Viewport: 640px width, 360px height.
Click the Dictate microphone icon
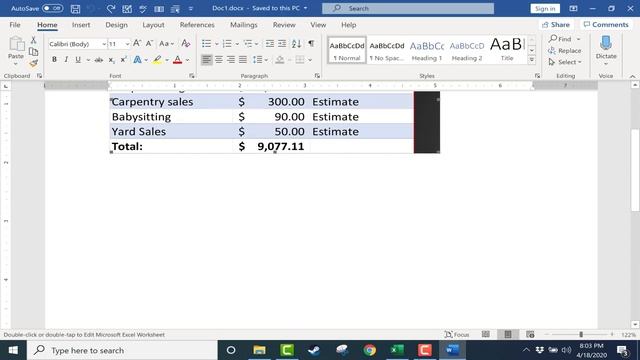[606, 43]
